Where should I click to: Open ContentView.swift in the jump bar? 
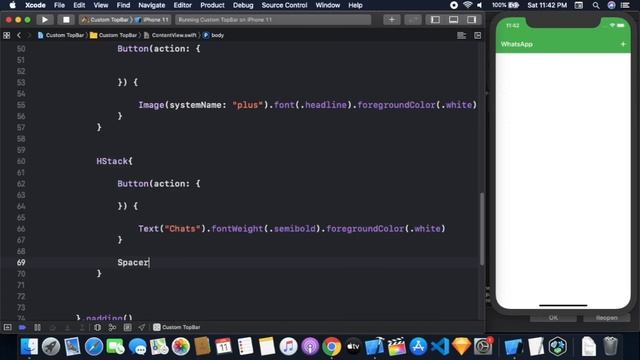(x=170, y=36)
